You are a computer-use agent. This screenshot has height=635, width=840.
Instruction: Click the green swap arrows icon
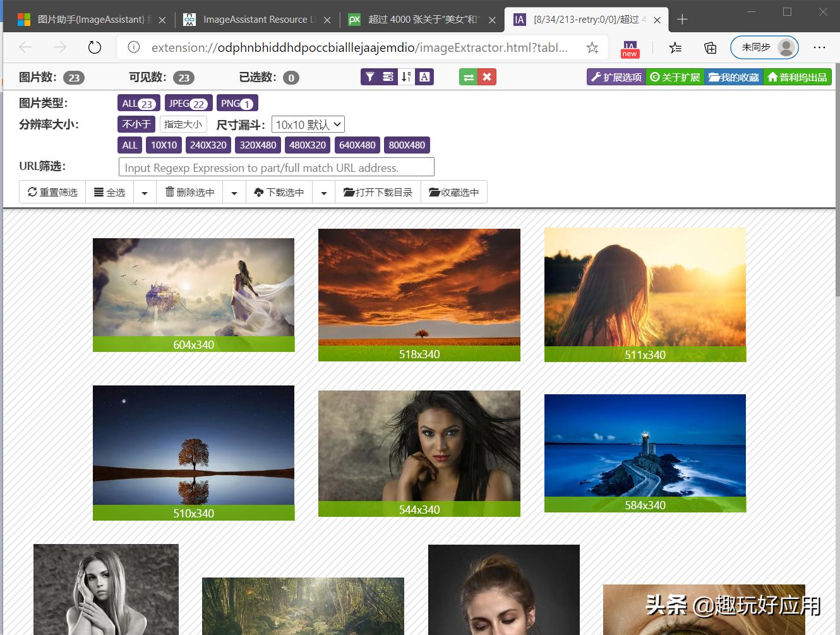(469, 77)
